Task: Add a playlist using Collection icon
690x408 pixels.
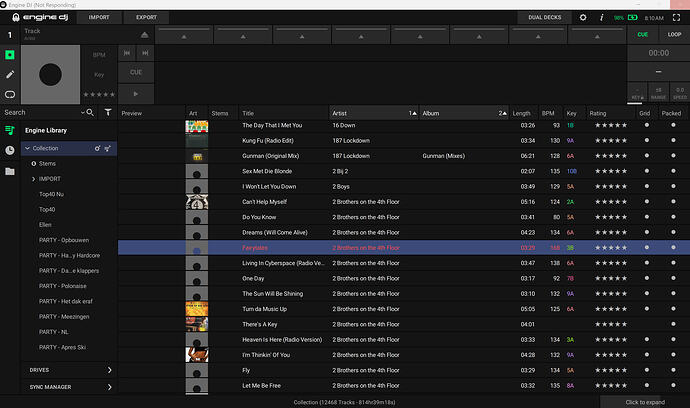Action: 97,148
